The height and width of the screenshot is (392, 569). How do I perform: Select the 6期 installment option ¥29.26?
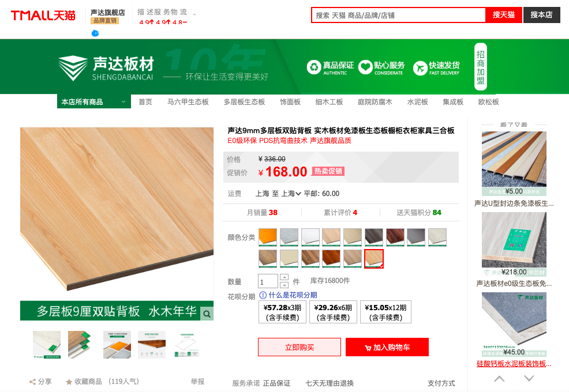click(333, 312)
